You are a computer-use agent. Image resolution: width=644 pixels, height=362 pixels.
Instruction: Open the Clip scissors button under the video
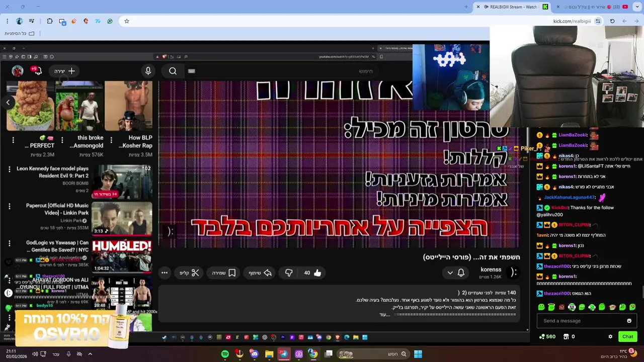(x=190, y=273)
